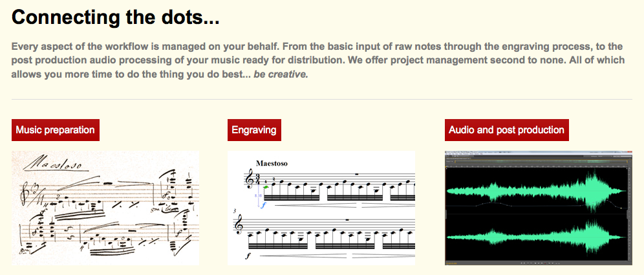The height and width of the screenshot is (275, 644).
Task: Click the orange time counter in audio editor
Action: click(452, 263)
